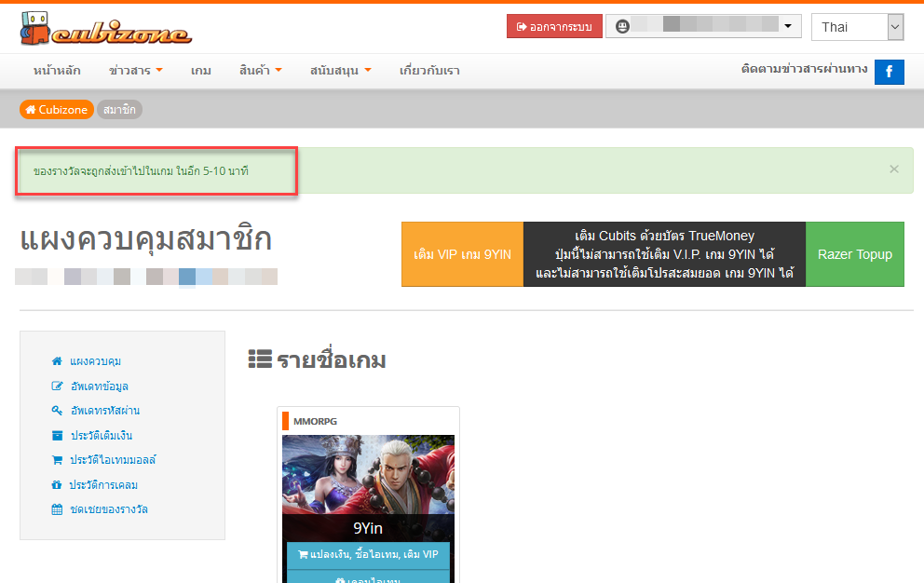Screen dimensions: 924x583
Task: Open อัพเดทข้อมูล sidebar link
Action: tap(99, 386)
